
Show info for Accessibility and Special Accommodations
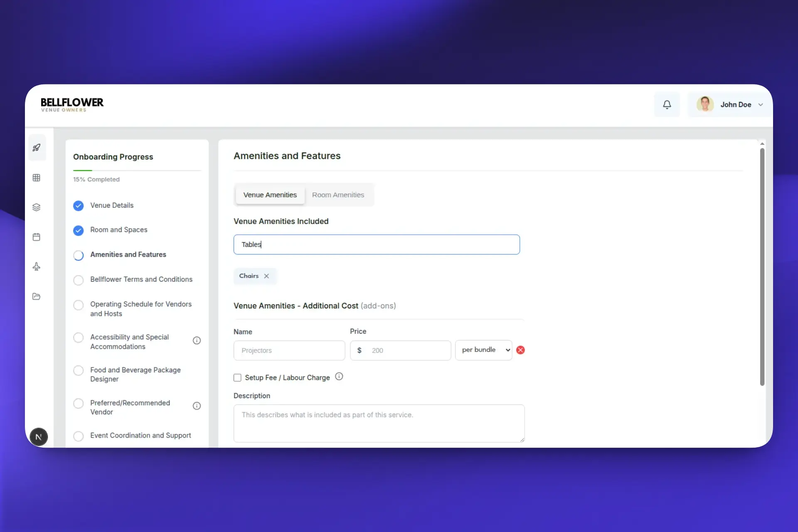tap(197, 340)
